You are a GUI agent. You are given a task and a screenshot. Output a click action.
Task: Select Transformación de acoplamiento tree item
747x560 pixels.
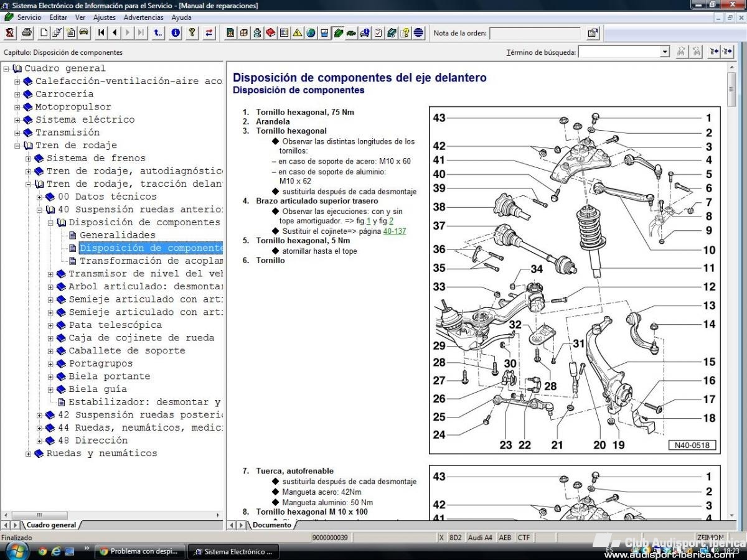click(x=151, y=261)
